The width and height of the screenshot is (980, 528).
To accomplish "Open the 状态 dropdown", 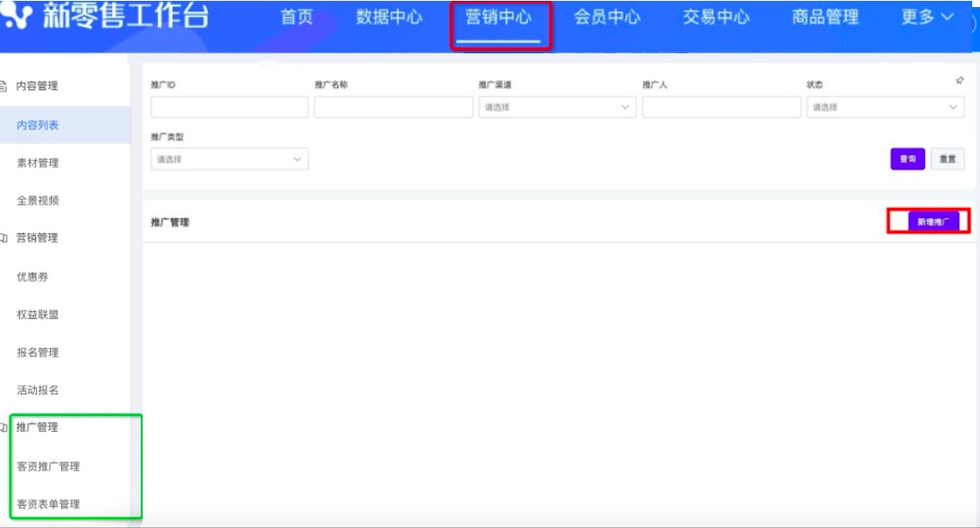I will point(885,108).
